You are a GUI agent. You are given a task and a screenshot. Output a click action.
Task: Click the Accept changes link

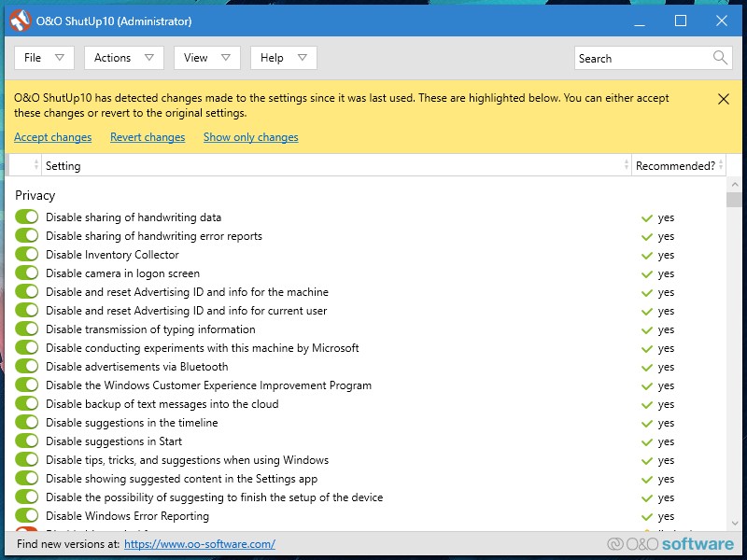click(x=52, y=137)
